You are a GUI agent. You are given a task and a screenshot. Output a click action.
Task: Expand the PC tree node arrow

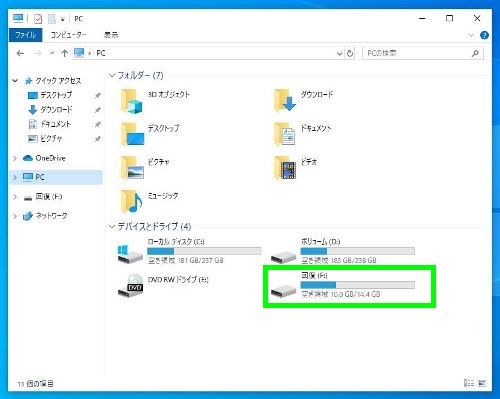[15, 177]
